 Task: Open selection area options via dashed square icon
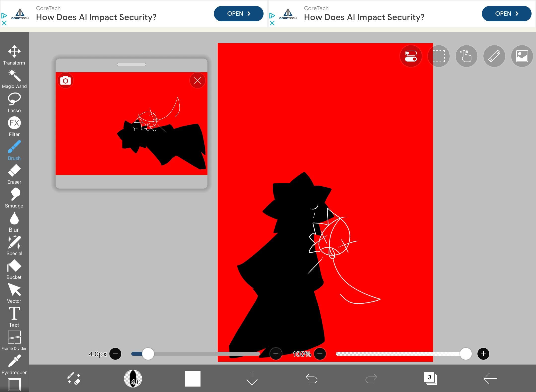[x=438, y=56]
